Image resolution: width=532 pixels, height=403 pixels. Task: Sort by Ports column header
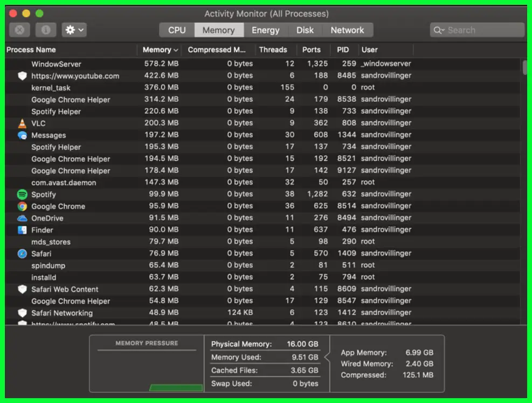312,50
